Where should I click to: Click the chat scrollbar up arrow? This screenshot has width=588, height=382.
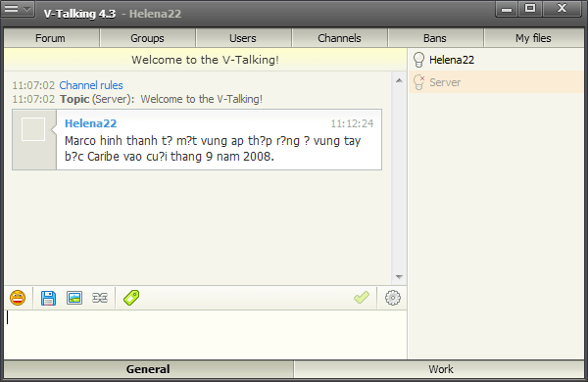coord(399,80)
